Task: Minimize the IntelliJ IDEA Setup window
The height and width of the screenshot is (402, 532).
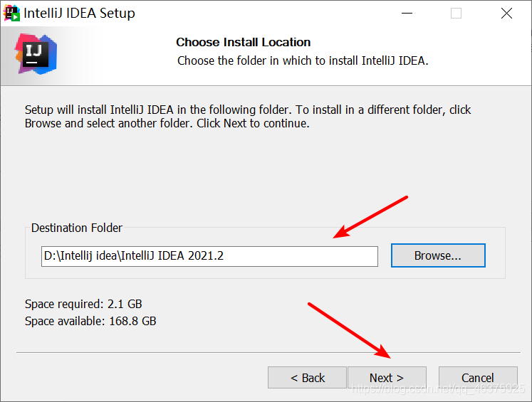Action: pos(406,13)
